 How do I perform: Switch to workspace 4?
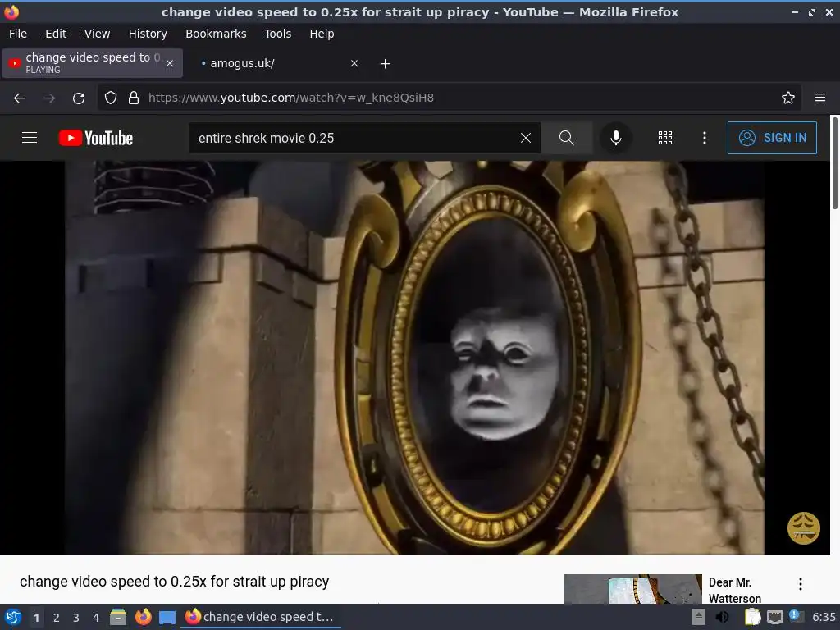pyautogui.click(x=96, y=617)
